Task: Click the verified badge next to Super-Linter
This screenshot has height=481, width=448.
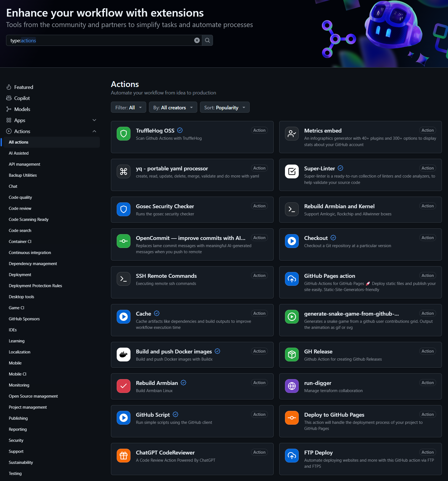Action: point(340,168)
